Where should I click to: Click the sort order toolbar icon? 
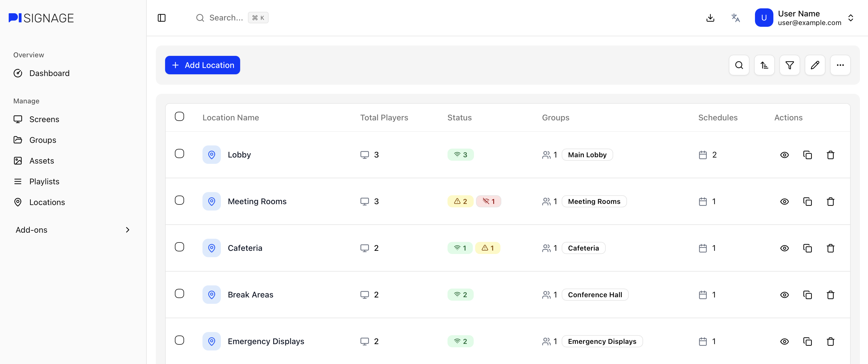[764, 65]
